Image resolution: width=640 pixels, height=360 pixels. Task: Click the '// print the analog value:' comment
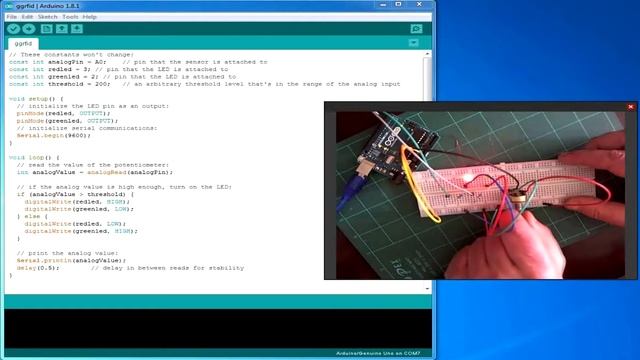click(67, 253)
